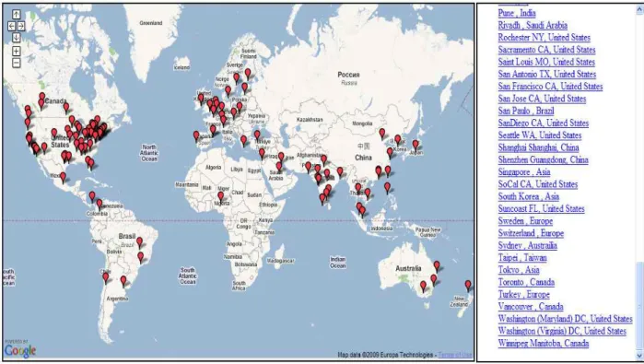This screenshot has height=364, width=644.
Task: Open the South Korea, Asia link
Action: tap(529, 196)
